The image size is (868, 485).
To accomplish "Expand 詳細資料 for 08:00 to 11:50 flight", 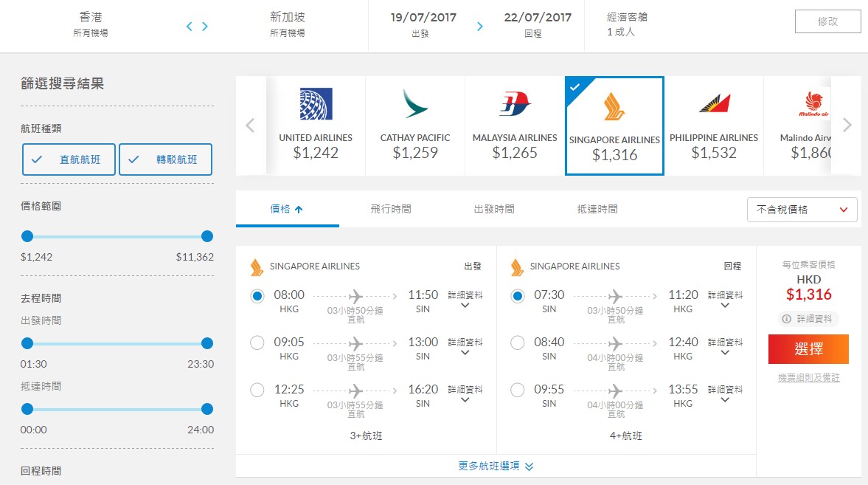I will point(465,299).
